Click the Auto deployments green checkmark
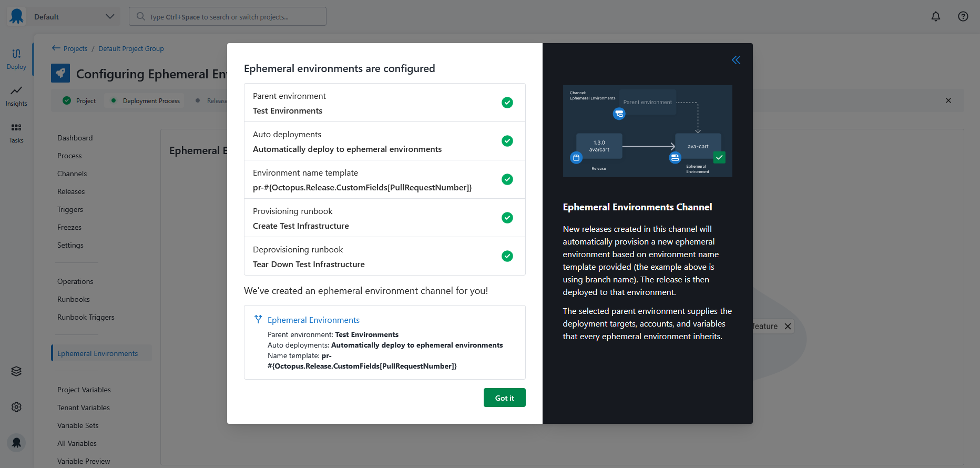980x468 pixels. pyautogui.click(x=507, y=141)
